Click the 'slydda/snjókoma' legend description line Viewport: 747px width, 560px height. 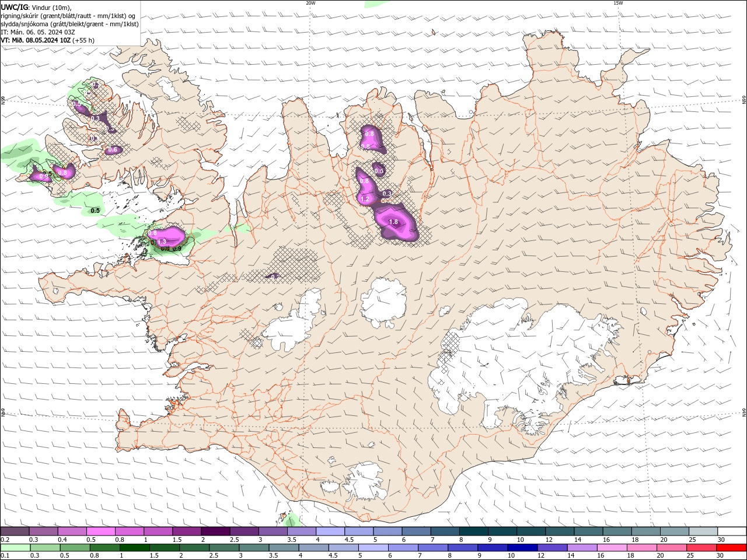point(70,24)
